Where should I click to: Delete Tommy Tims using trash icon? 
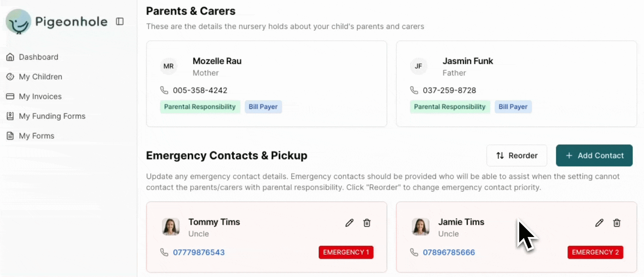tap(367, 223)
